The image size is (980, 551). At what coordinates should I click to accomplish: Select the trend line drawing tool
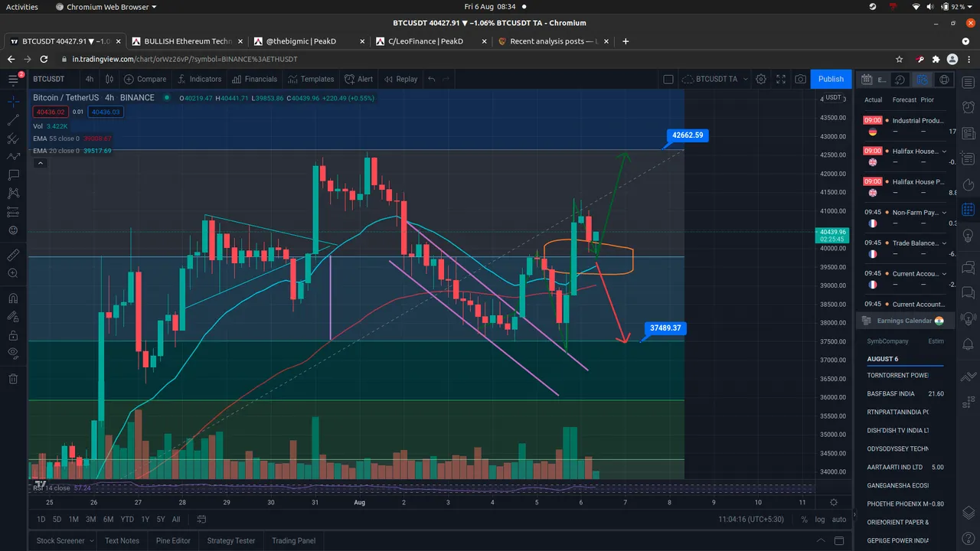click(x=13, y=119)
